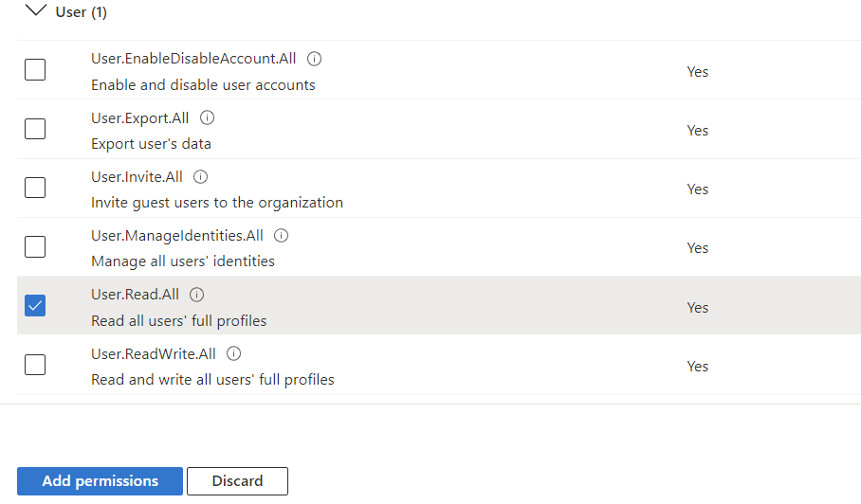
Task: Open the User.Read.All info icon
Action: [x=196, y=295]
